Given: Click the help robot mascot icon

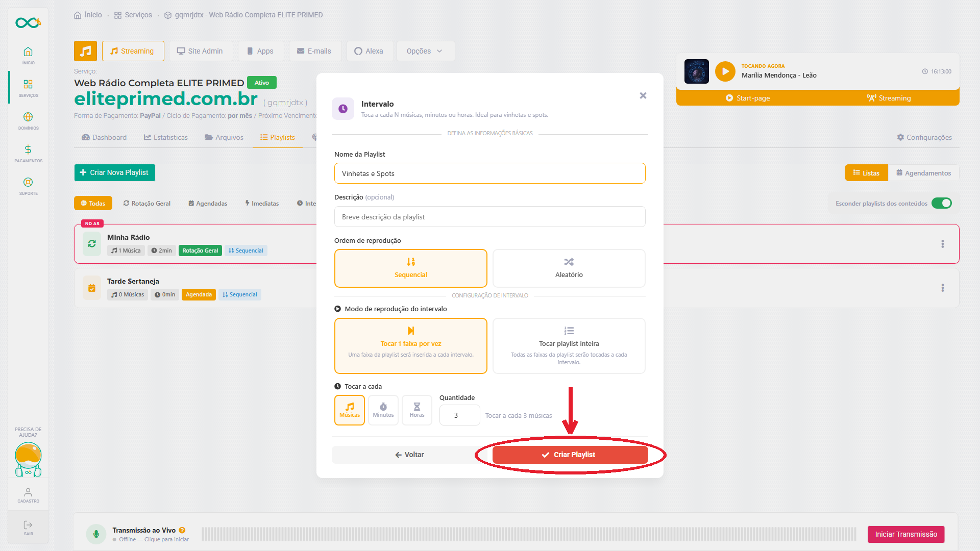Looking at the screenshot, I should pos(28,459).
